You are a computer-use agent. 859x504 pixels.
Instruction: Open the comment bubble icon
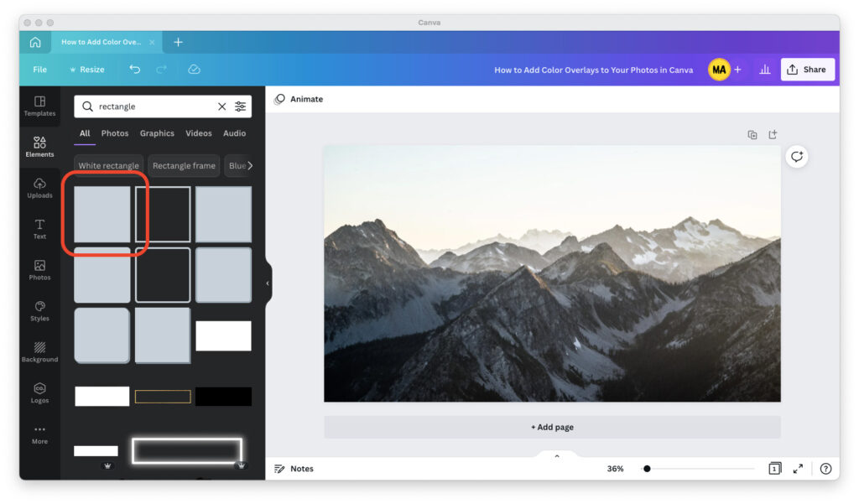coord(797,157)
